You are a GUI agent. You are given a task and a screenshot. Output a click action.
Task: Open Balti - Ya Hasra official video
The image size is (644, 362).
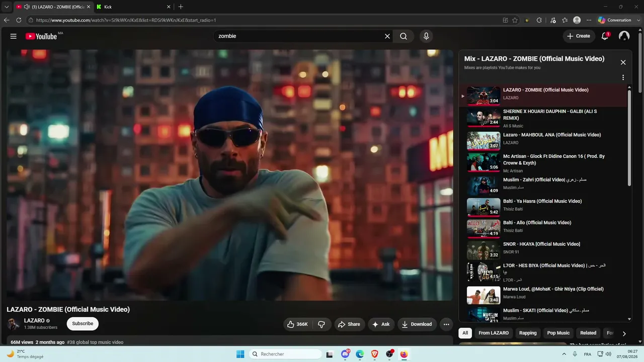click(x=544, y=207)
